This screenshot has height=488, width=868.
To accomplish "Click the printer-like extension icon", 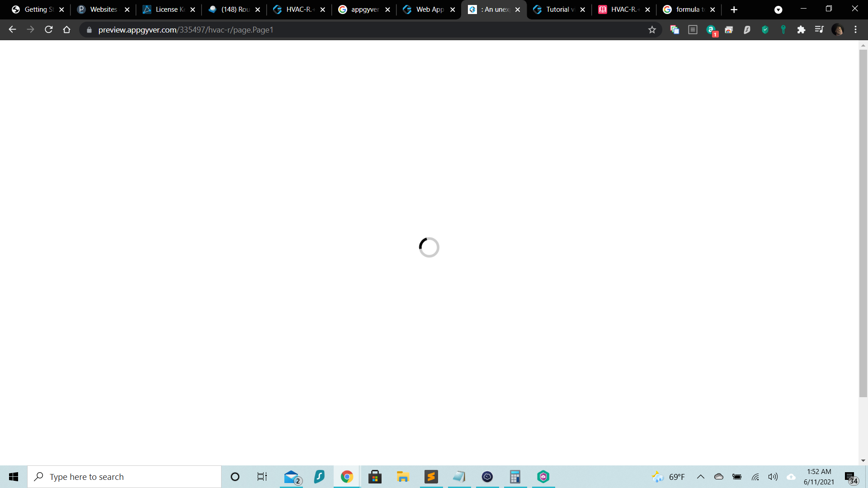I will (x=729, y=30).
